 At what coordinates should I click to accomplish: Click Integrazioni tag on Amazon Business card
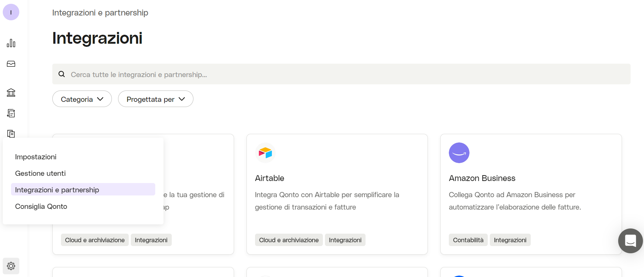(x=510, y=240)
